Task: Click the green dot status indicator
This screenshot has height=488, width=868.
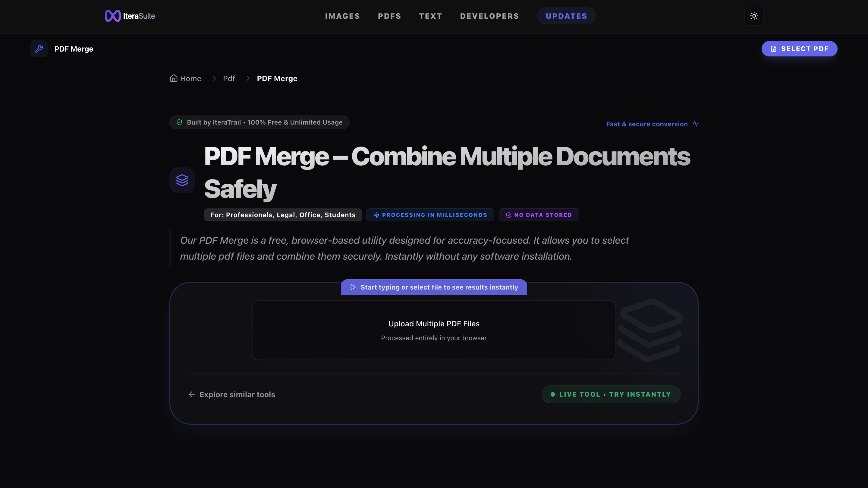Action: coord(553,394)
